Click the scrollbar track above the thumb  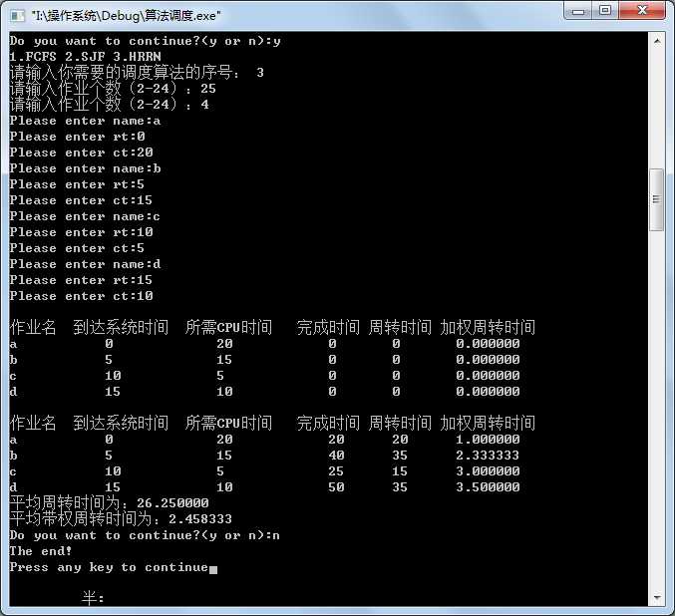coord(656,110)
